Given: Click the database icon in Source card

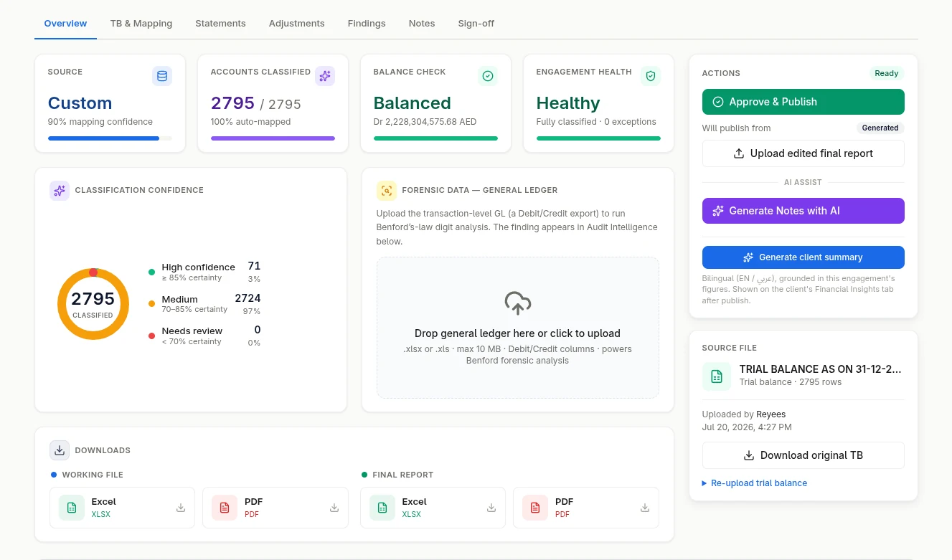Looking at the screenshot, I should pos(162,76).
